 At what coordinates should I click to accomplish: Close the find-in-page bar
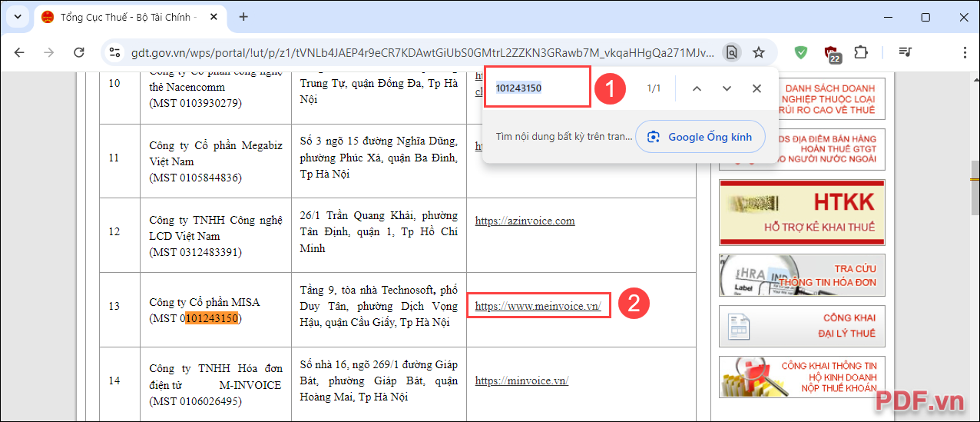[x=757, y=88]
